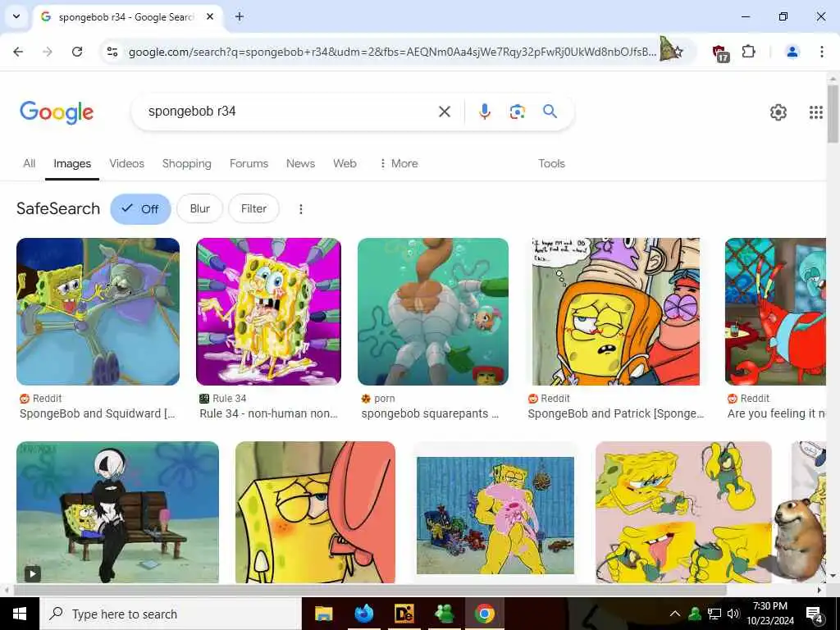Clear the search query with the X
This screenshot has width=840, height=630.
pos(445,112)
